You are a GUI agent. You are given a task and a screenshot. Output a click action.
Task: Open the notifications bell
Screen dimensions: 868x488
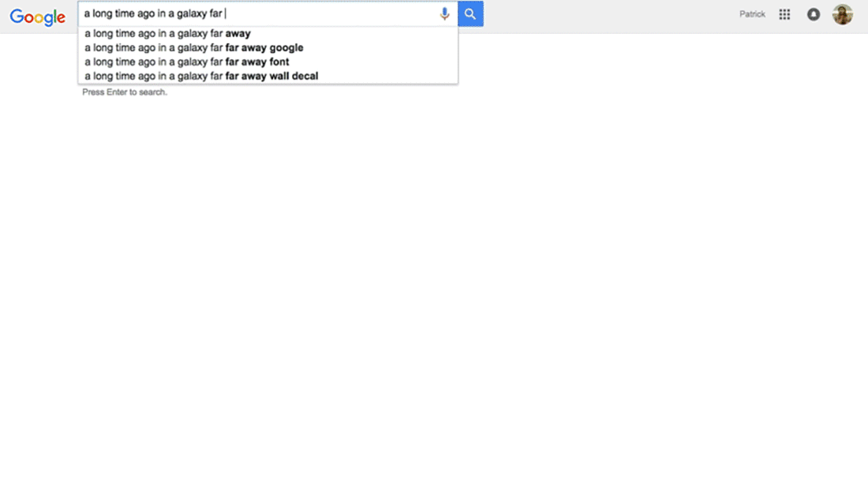[814, 14]
